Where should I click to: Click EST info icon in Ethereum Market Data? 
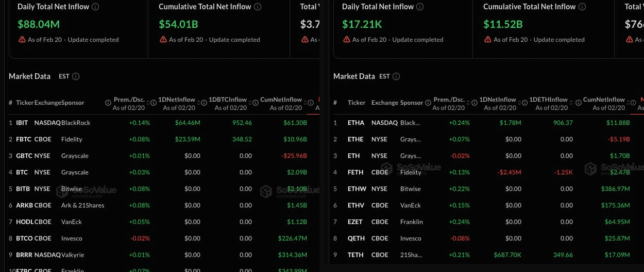point(396,76)
